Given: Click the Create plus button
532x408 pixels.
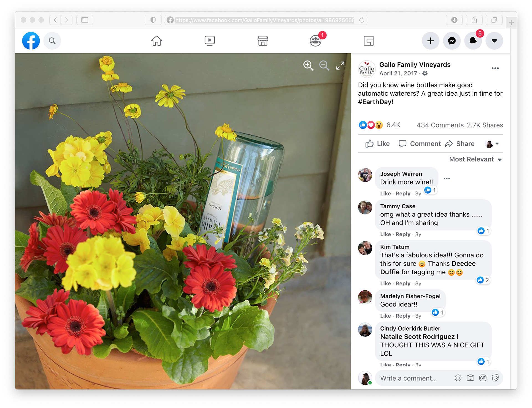Looking at the screenshot, I should [430, 41].
